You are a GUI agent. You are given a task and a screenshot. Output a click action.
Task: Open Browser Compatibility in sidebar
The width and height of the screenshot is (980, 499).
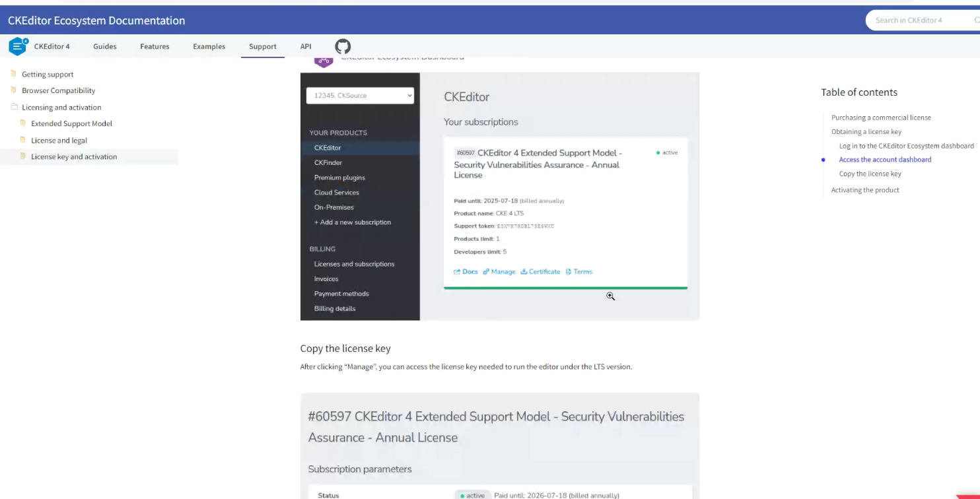tap(58, 90)
